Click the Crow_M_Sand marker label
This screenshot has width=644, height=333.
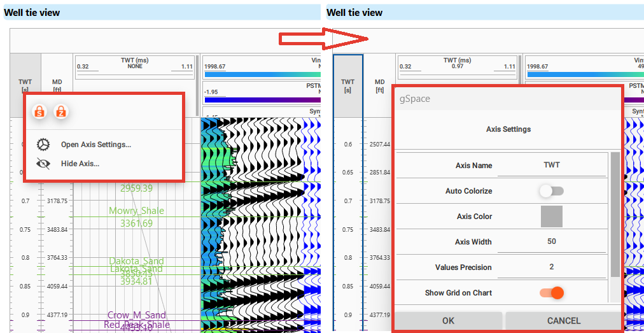click(x=136, y=315)
